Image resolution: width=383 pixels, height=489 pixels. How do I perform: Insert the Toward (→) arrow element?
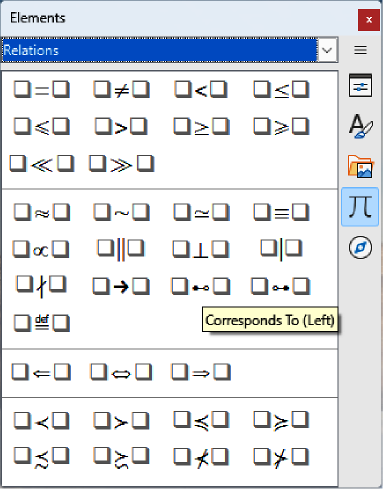click(x=121, y=286)
